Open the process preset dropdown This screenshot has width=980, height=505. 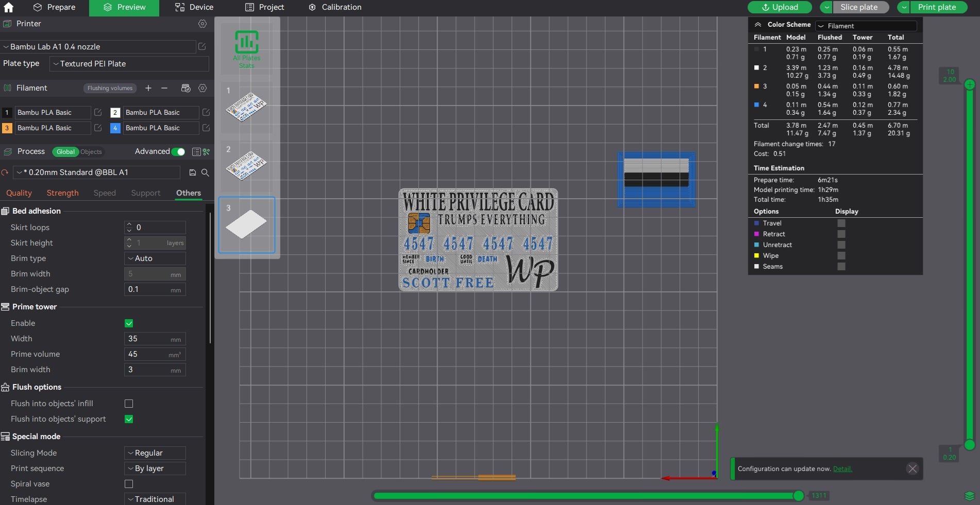coord(97,172)
